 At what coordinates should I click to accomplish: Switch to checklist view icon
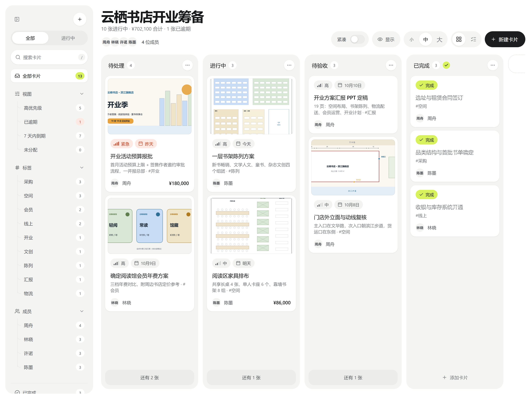click(x=473, y=39)
